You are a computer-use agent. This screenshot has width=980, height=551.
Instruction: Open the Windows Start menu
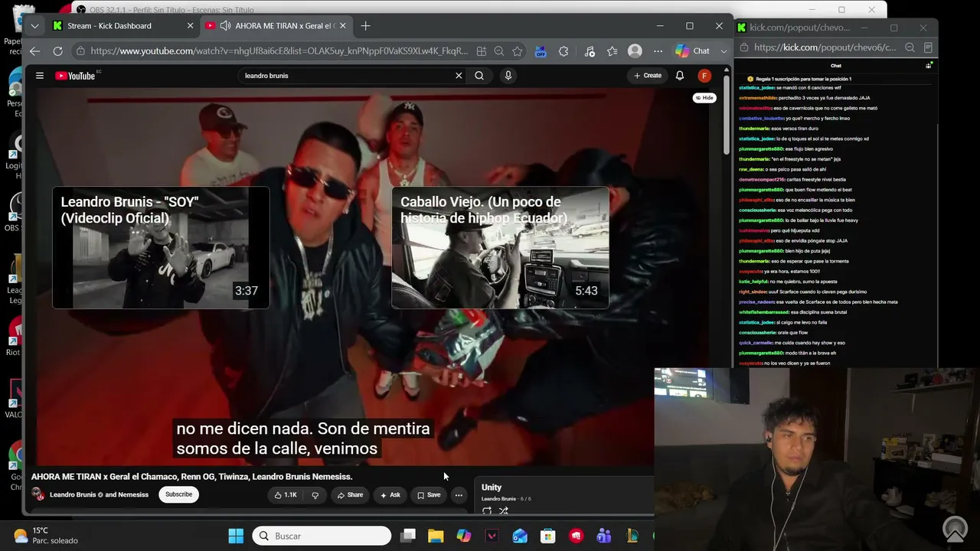click(x=236, y=536)
